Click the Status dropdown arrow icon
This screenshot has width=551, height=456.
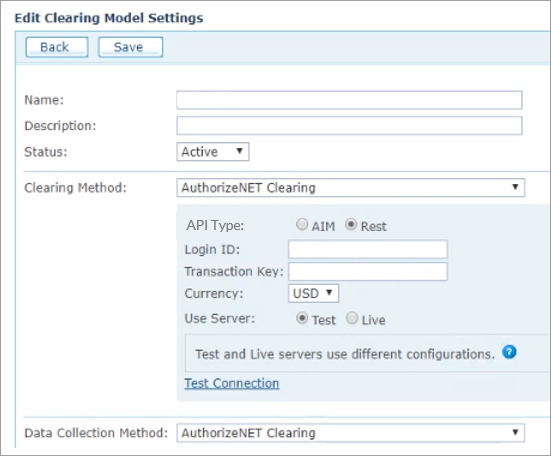(x=240, y=151)
